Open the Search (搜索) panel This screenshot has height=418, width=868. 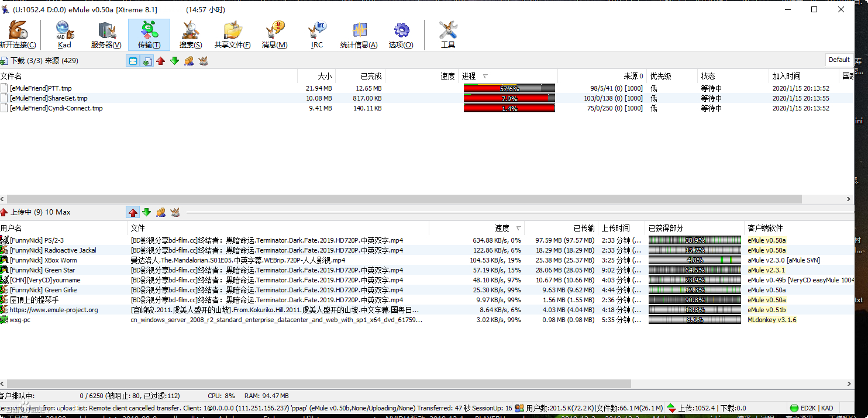191,34
